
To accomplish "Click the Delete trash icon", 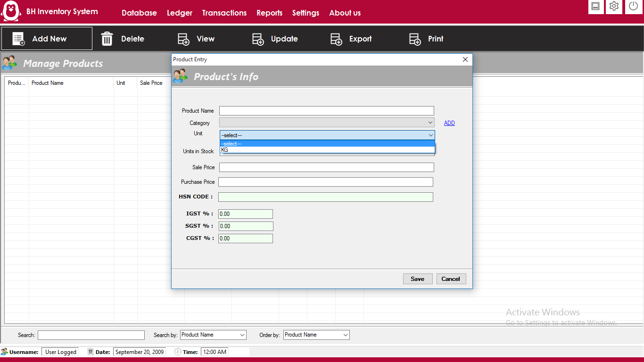I will point(107,39).
